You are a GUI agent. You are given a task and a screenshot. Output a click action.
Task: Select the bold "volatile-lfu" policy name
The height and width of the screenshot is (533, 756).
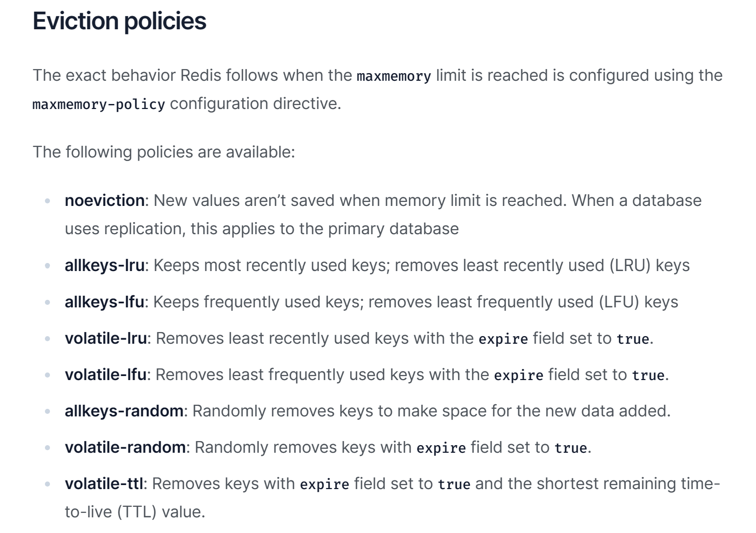[x=105, y=375]
